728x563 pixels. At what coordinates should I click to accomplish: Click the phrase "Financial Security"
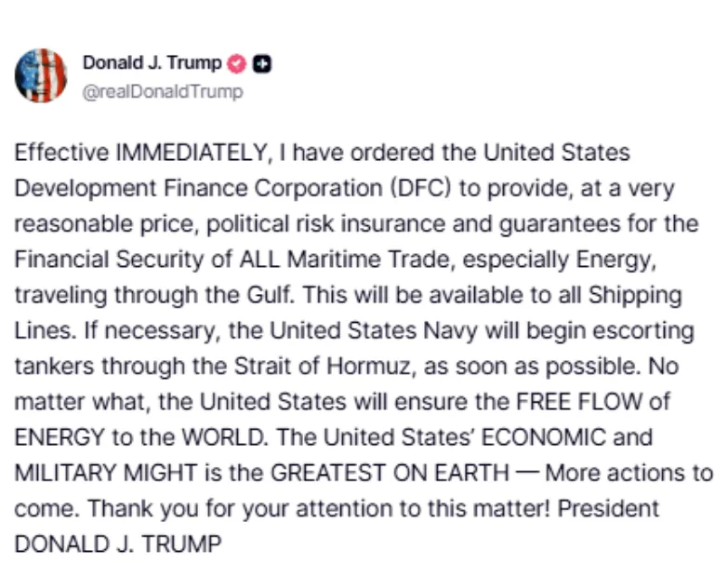click(93, 259)
